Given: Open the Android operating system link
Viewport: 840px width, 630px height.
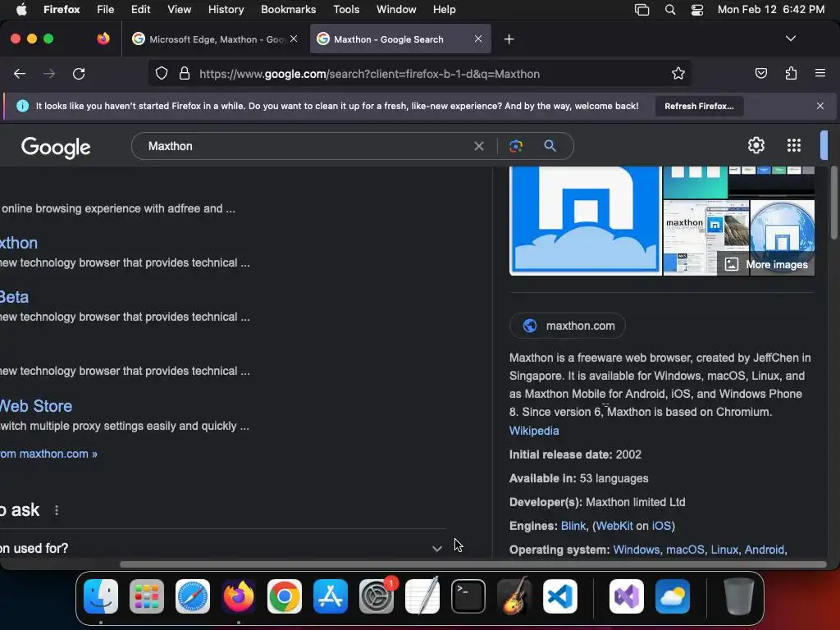Looking at the screenshot, I should (x=764, y=550).
